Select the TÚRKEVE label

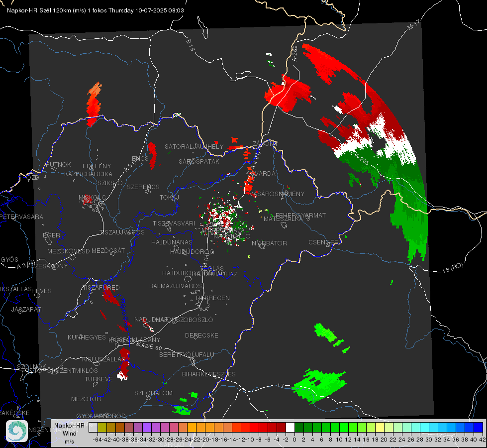99,379
